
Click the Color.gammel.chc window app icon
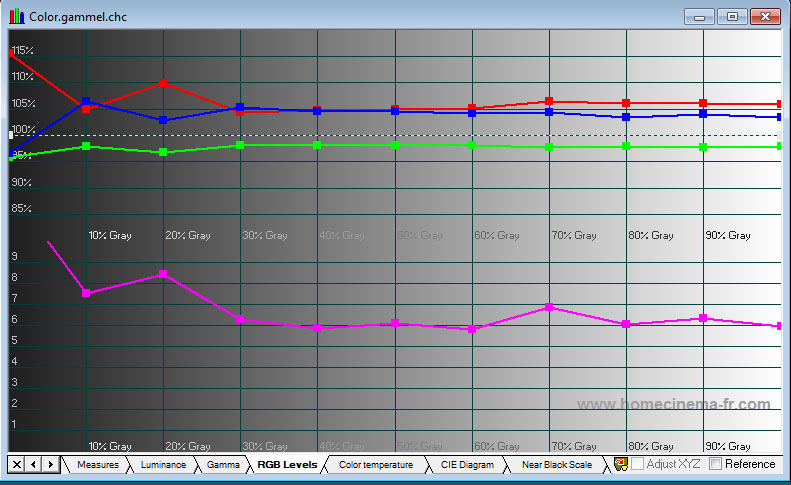coord(17,16)
